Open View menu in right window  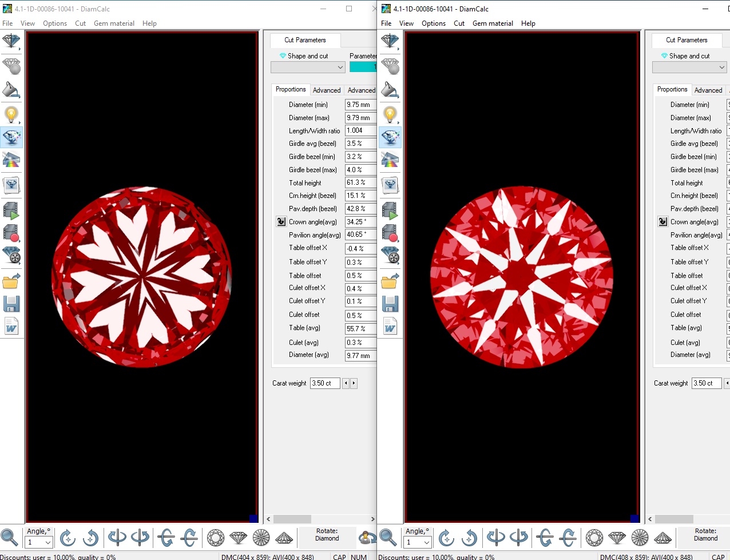(406, 23)
